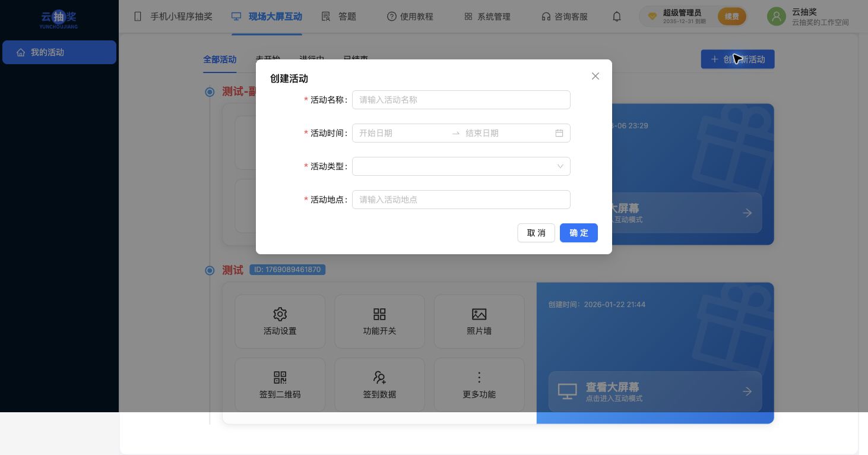Open 照片墙 for 测试 activity
The image size is (868, 455).
click(x=479, y=321)
